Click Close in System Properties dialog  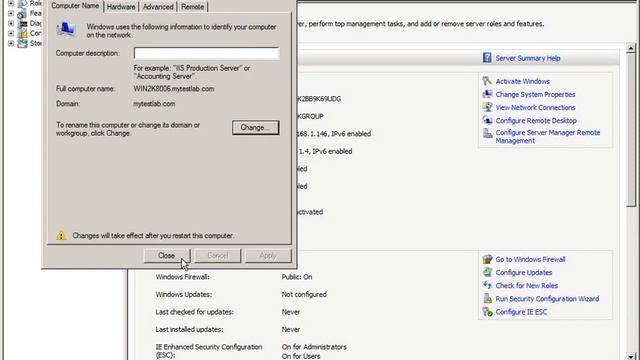click(167, 256)
